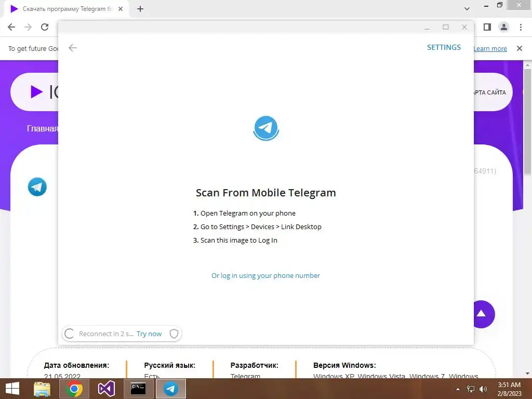Open the "Главная" menu item on the website
This screenshot has width=532, height=399.
point(42,129)
